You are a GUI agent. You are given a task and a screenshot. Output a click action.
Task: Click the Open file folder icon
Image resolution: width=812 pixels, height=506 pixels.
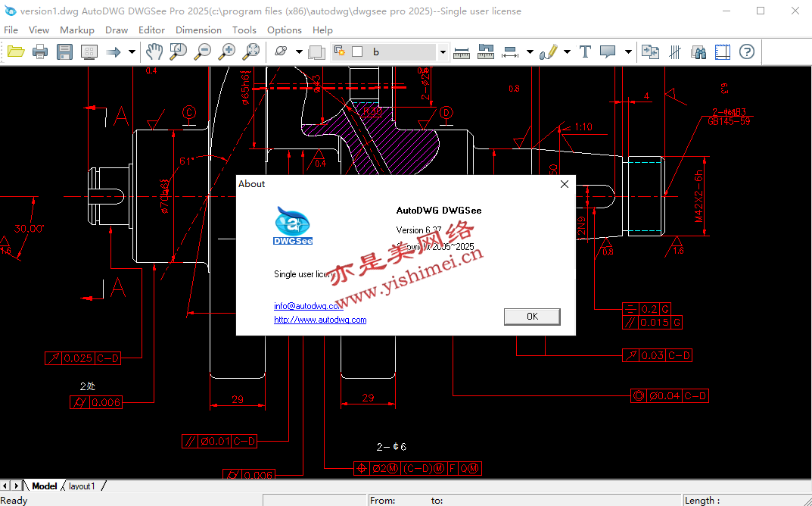tap(16, 52)
